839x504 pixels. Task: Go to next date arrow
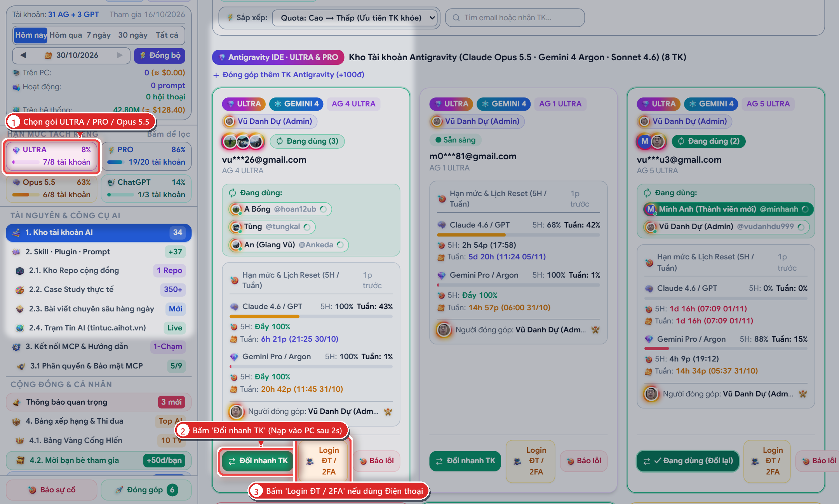(120, 55)
